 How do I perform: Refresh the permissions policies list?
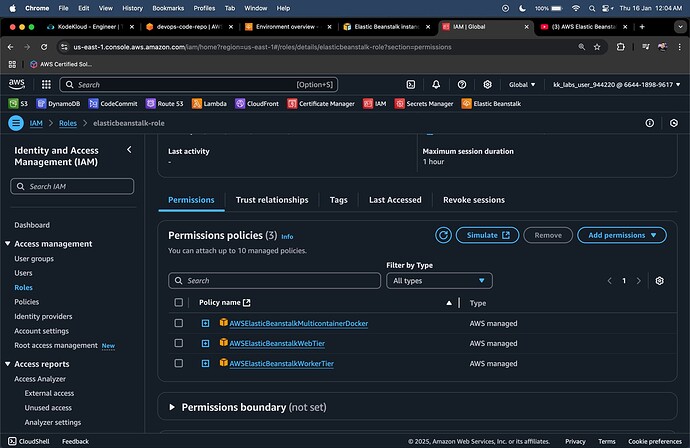tap(444, 235)
